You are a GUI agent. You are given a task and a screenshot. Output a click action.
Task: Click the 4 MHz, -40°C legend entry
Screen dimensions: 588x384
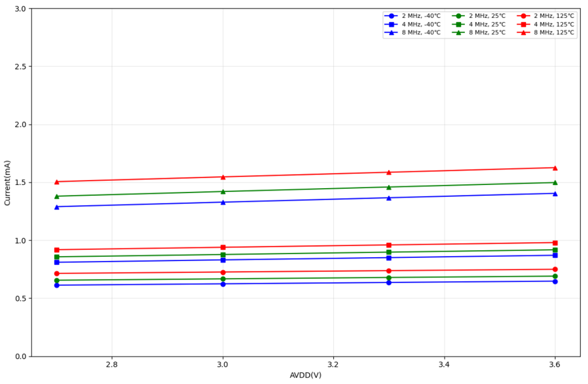(413, 24)
